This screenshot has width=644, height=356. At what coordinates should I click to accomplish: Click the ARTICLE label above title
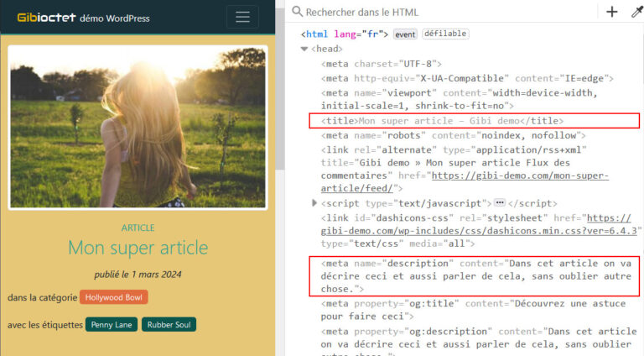[x=138, y=228]
